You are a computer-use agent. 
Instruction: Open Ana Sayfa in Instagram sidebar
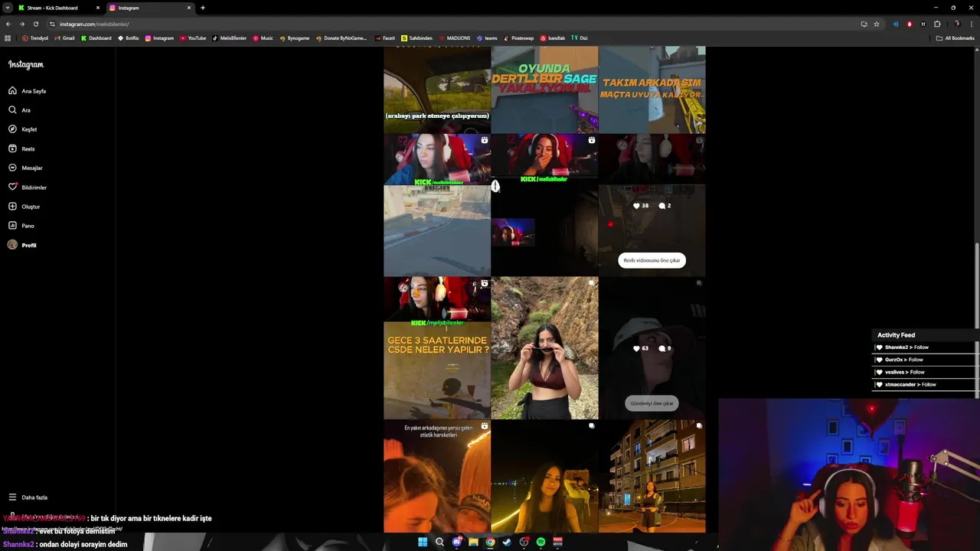[x=28, y=91]
